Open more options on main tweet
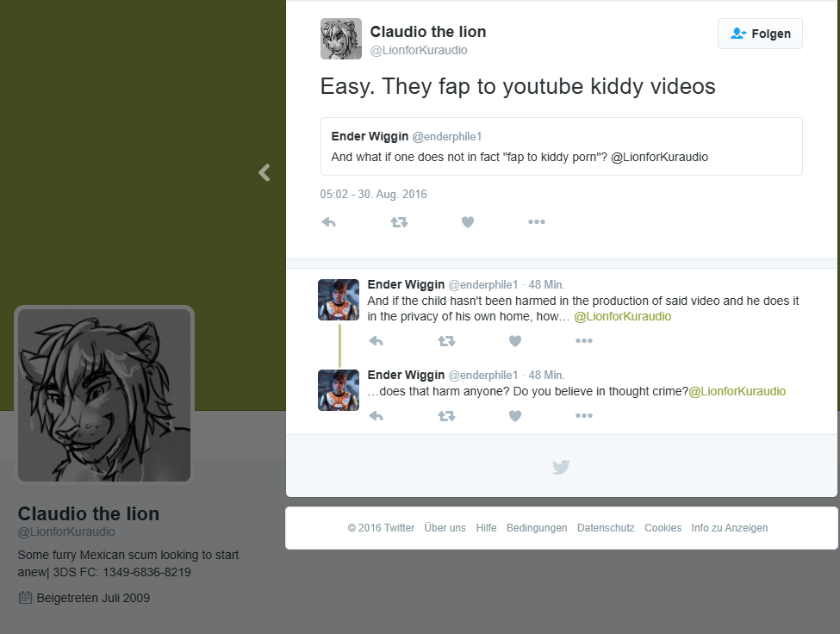The height and width of the screenshot is (634, 840). 536,221
